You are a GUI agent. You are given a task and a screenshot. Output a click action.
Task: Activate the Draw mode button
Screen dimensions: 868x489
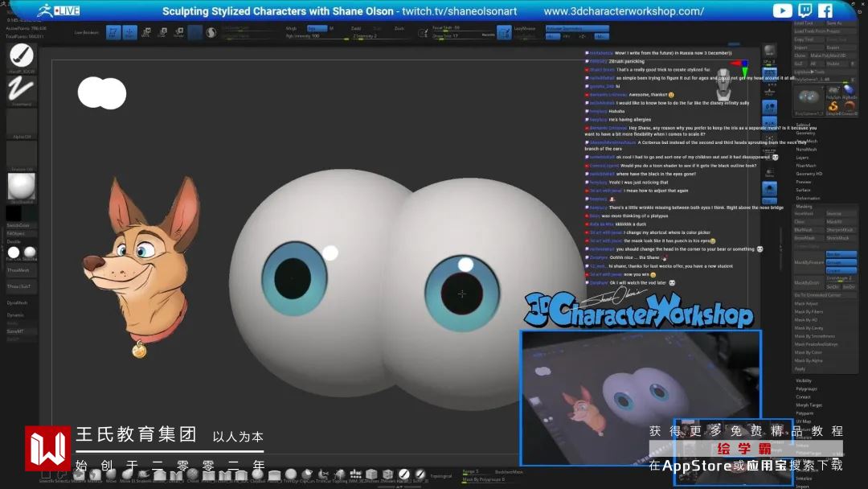pyautogui.click(x=129, y=33)
